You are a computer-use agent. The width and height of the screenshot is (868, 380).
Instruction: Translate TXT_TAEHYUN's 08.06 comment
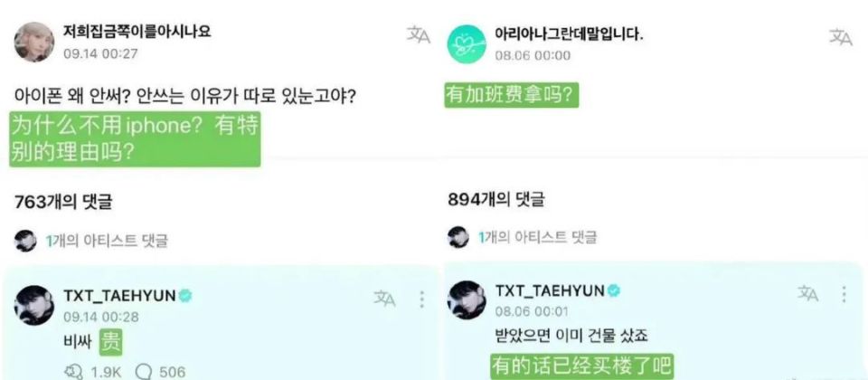pos(807,294)
